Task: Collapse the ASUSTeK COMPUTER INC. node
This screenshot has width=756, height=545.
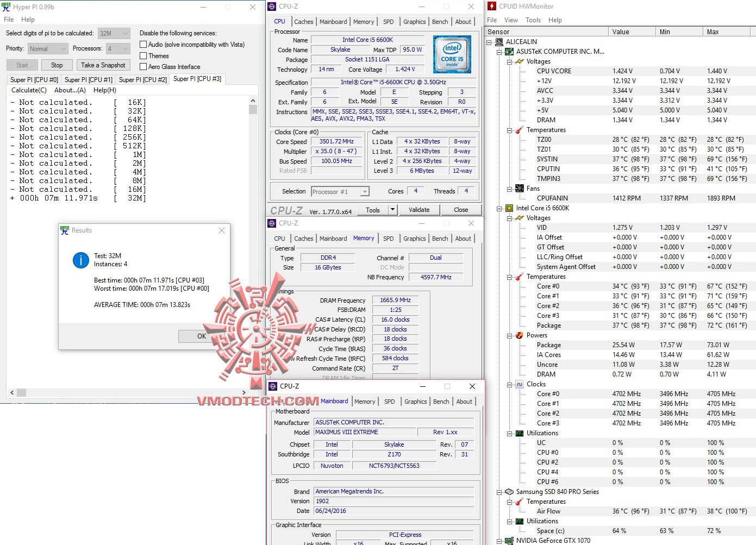Action: 499,52
